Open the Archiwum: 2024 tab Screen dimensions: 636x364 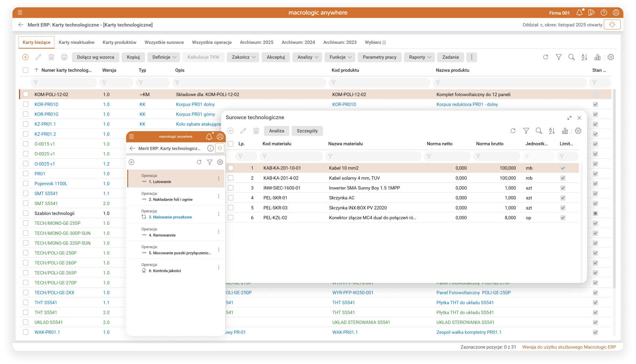tap(298, 42)
